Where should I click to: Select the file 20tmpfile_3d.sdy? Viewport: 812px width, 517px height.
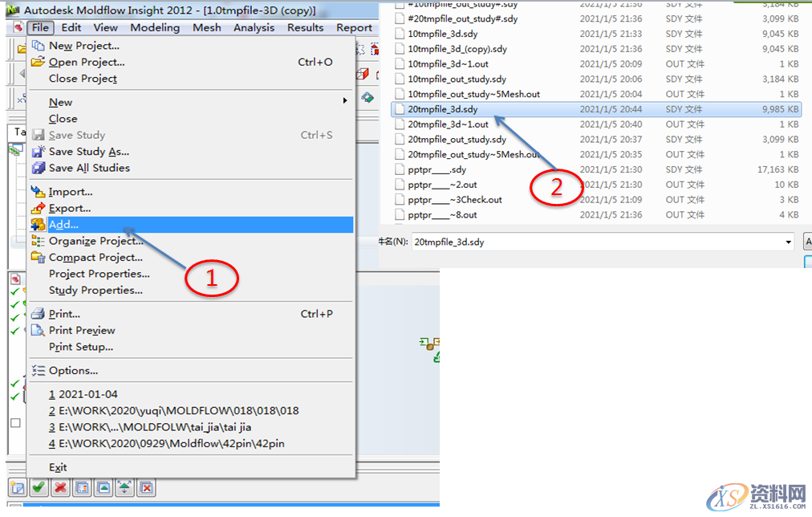pyautogui.click(x=442, y=109)
